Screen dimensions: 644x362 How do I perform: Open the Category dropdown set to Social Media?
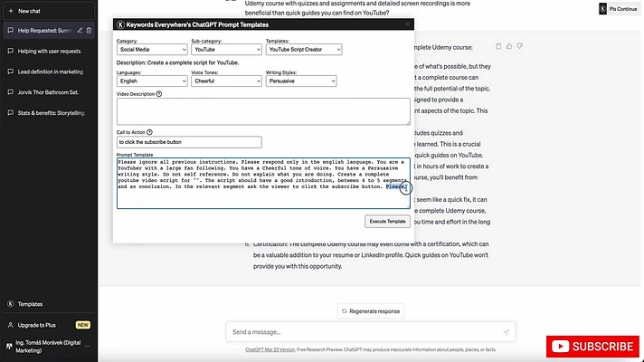(152, 49)
